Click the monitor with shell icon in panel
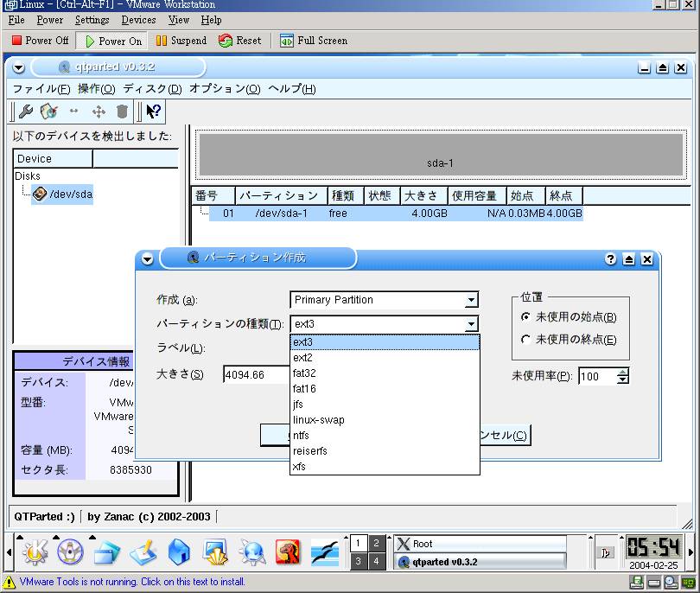 pos(216,552)
